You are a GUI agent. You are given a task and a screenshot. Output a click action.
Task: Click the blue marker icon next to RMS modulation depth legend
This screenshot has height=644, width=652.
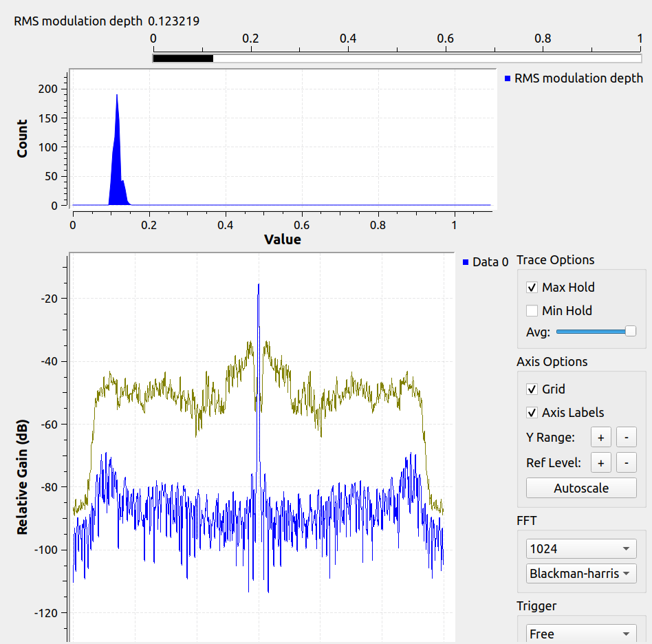[x=507, y=78]
